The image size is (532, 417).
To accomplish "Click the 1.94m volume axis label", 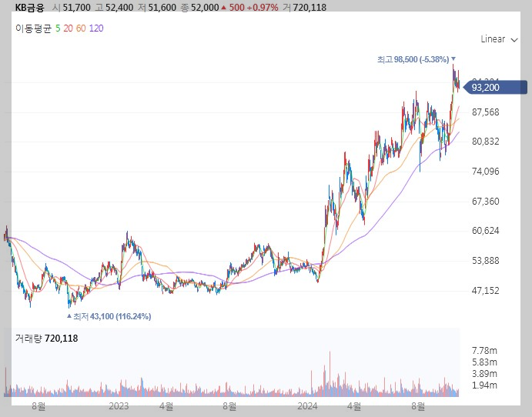I will [x=484, y=385].
